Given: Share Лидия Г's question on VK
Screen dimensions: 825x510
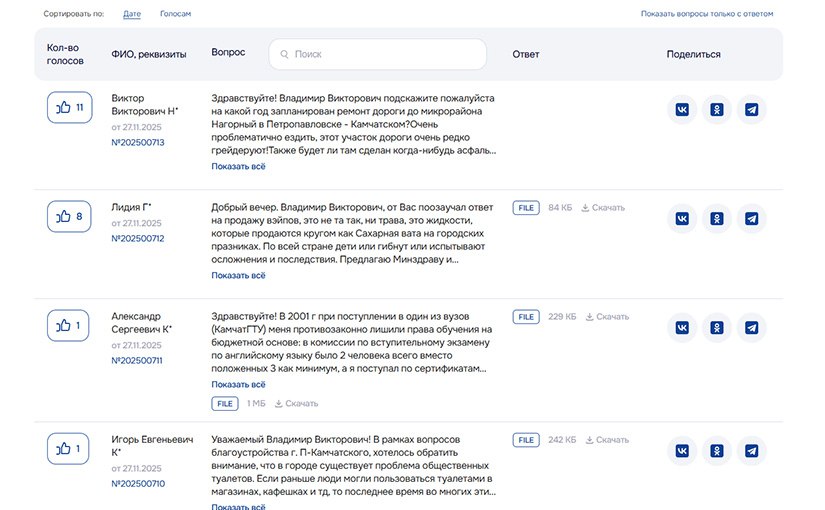Looking at the screenshot, I should [x=682, y=218].
